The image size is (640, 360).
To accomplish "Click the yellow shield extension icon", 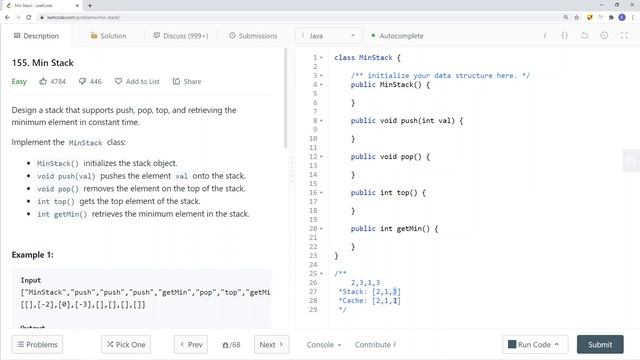I will (x=589, y=18).
